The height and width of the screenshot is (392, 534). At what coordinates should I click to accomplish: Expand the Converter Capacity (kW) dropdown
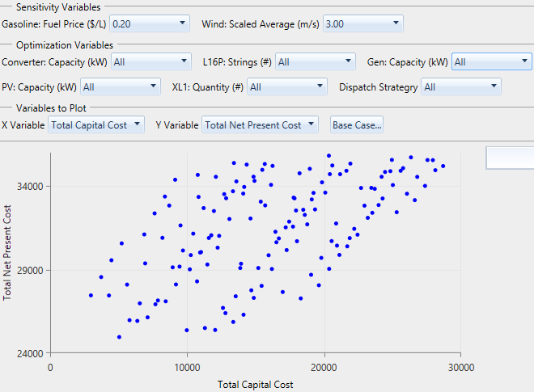click(x=150, y=61)
